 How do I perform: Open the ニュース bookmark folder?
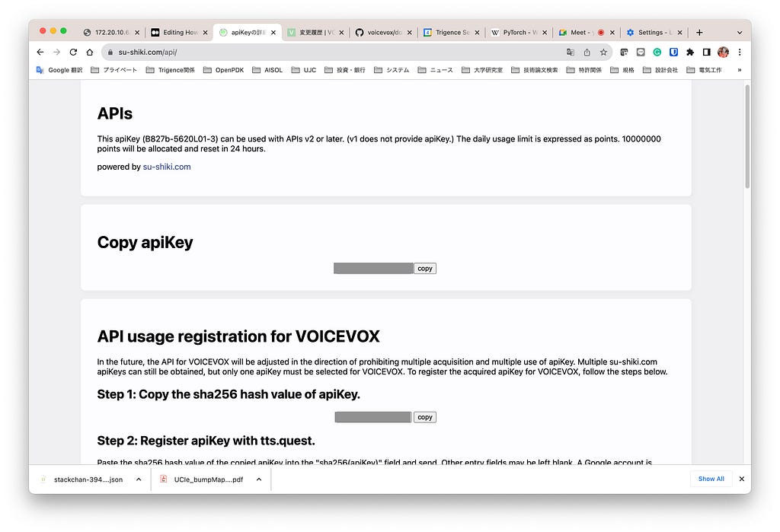pyautogui.click(x=435, y=70)
